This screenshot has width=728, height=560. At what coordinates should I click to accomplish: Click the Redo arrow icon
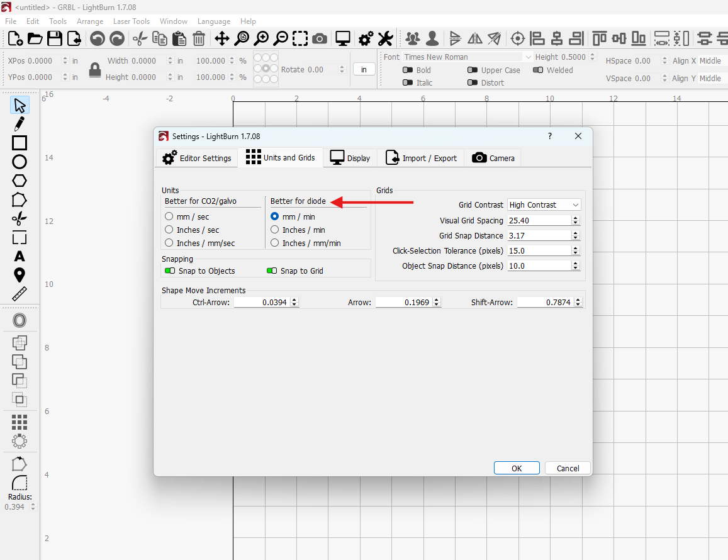[x=117, y=38]
